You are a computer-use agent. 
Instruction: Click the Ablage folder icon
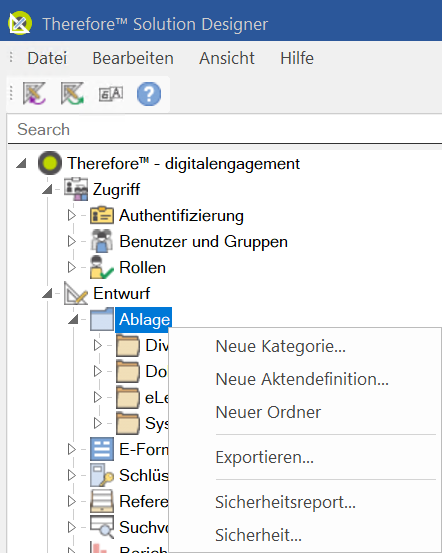102,319
